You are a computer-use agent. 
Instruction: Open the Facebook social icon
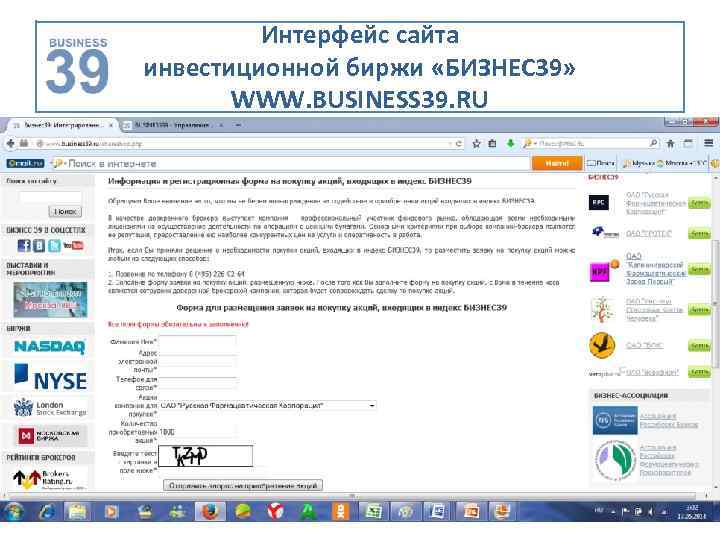point(24,246)
